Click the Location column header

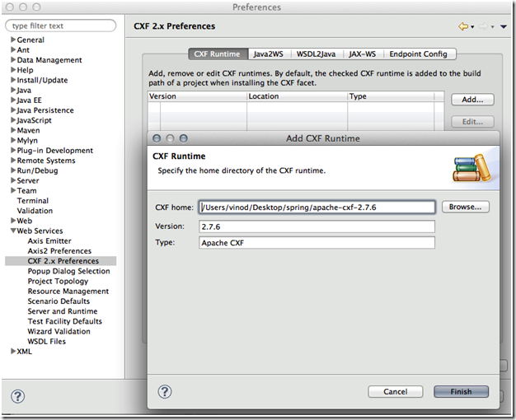pyautogui.click(x=298, y=96)
